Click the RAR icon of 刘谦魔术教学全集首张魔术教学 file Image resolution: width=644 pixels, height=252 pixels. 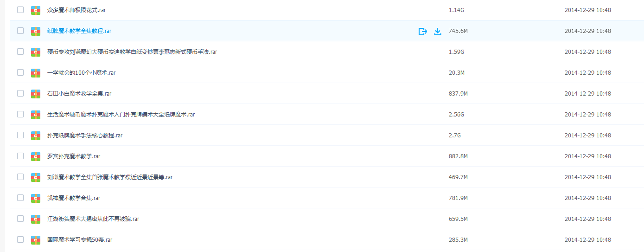click(x=36, y=177)
